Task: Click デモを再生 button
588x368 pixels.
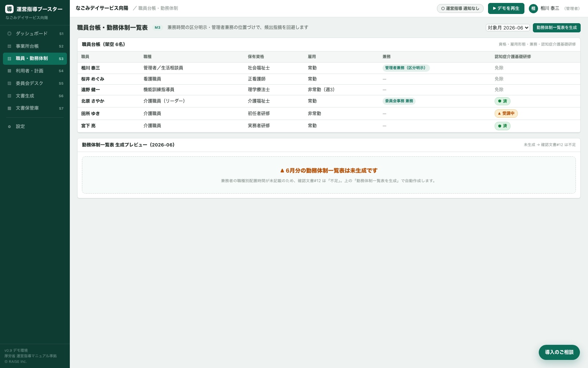Action: point(506,8)
